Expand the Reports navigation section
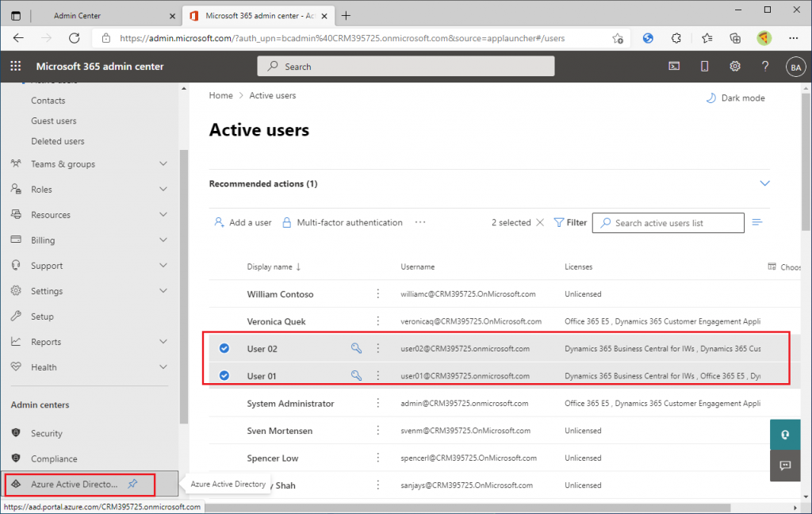The image size is (812, 514). click(x=163, y=341)
